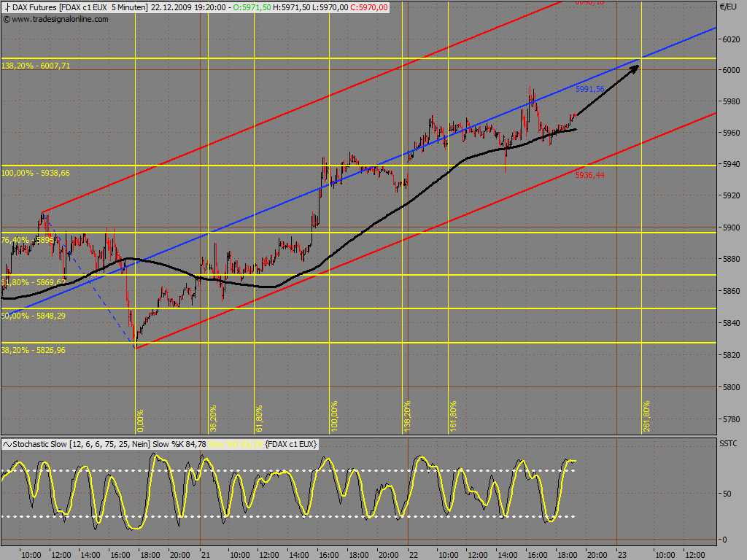Click the 5800 price axis value
The image size is (747, 560).
[731, 387]
